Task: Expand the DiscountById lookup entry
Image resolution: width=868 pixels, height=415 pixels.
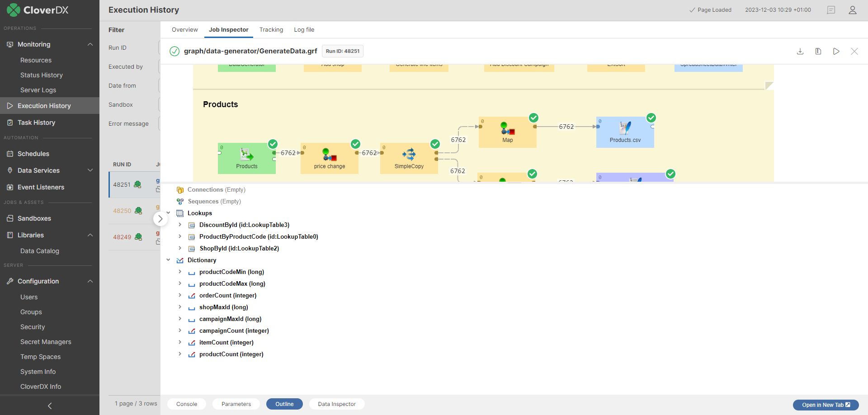Action: [180, 225]
